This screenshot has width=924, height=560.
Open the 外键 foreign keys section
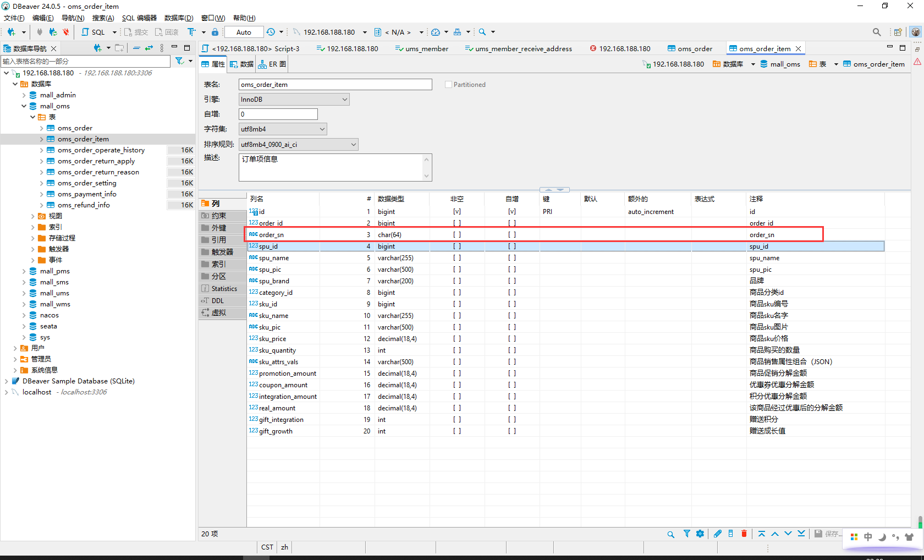tap(222, 228)
